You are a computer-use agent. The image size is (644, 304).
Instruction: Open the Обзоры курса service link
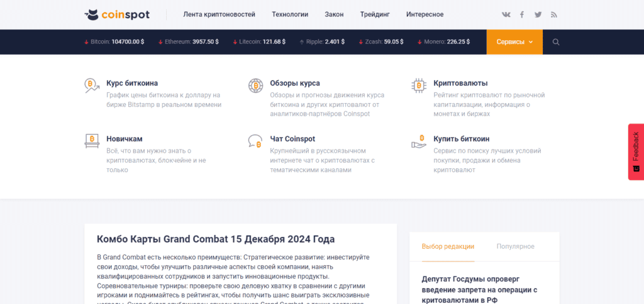[x=295, y=84]
